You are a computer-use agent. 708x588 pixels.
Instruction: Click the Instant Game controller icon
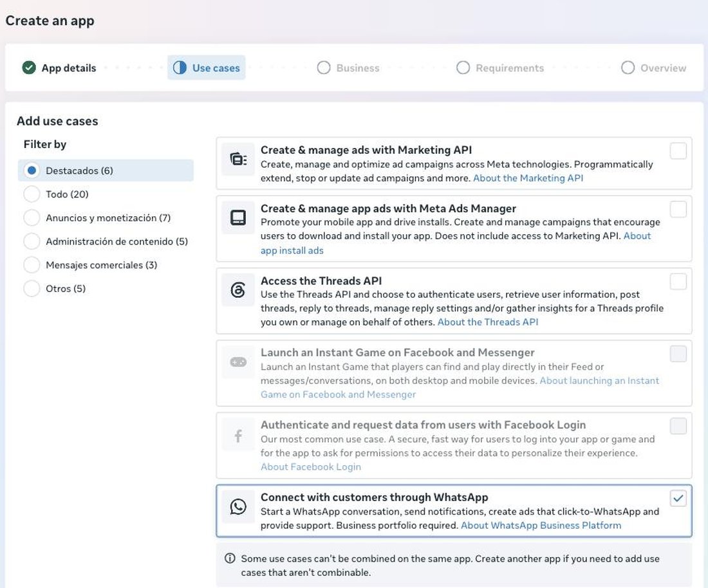coord(238,362)
